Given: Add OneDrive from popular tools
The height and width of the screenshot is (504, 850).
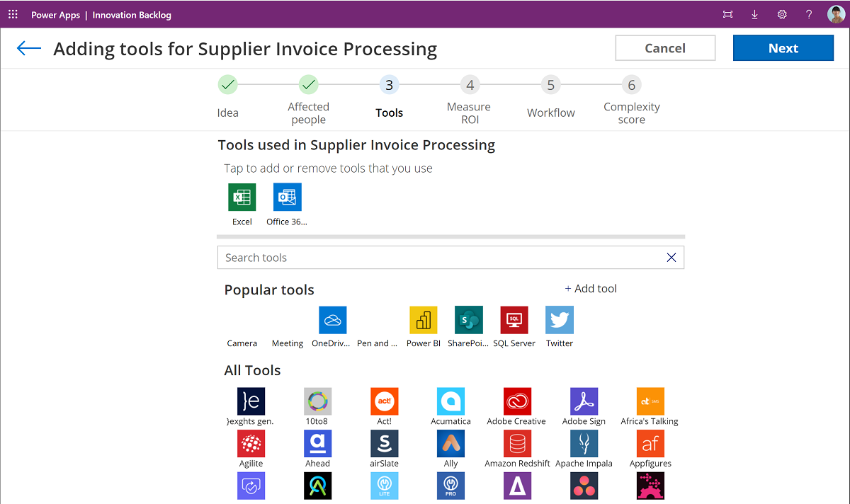Looking at the screenshot, I should [333, 320].
